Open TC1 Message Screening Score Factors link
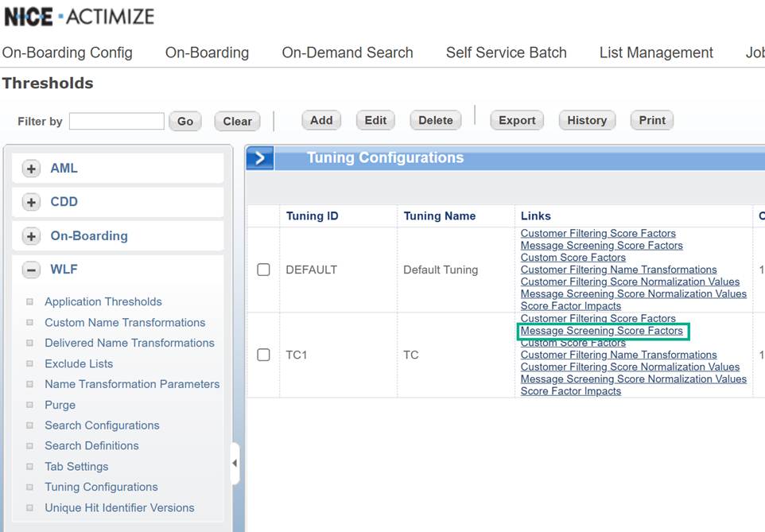The image size is (765, 532). tap(601, 331)
